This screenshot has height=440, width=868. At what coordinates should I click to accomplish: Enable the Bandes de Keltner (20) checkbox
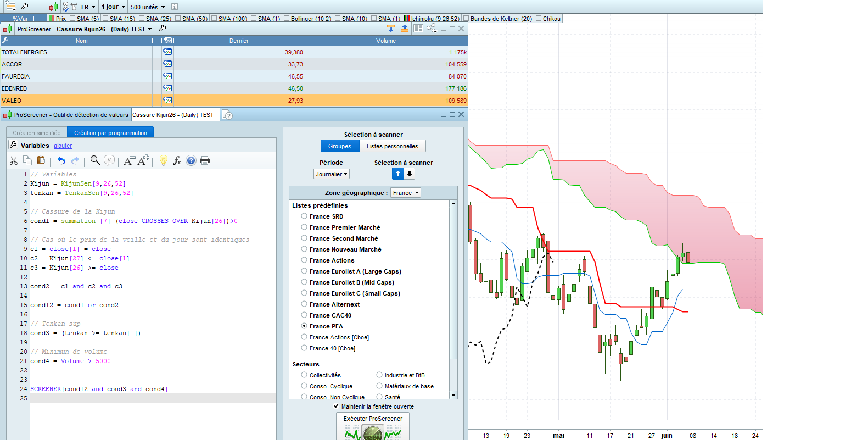click(467, 18)
